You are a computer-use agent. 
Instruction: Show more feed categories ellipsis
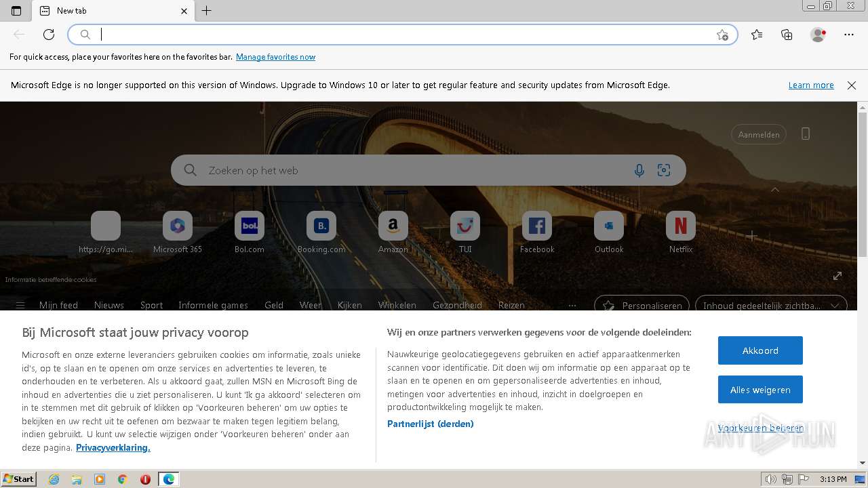(572, 305)
